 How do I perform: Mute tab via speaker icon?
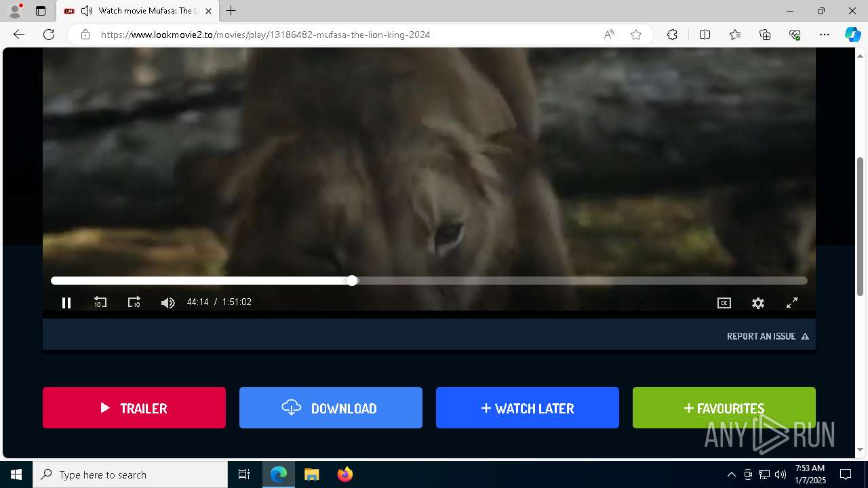[x=86, y=11]
